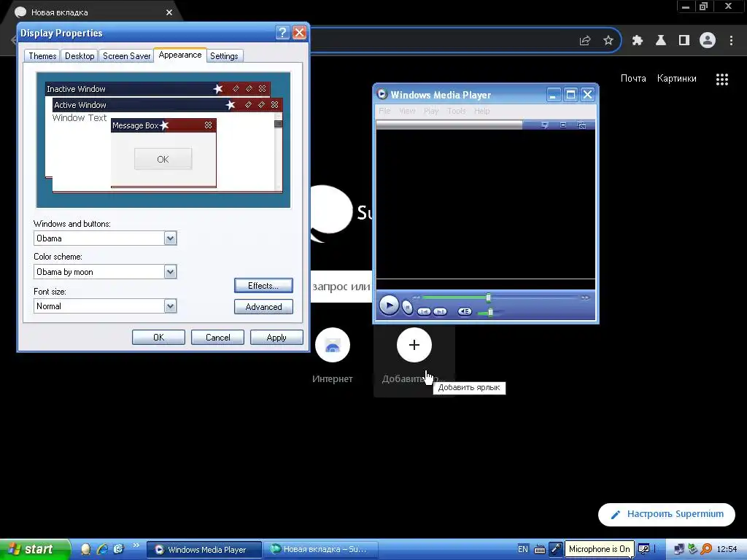Open the apps grid icon
Viewport: 747px width, 560px height.
(722, 79)
